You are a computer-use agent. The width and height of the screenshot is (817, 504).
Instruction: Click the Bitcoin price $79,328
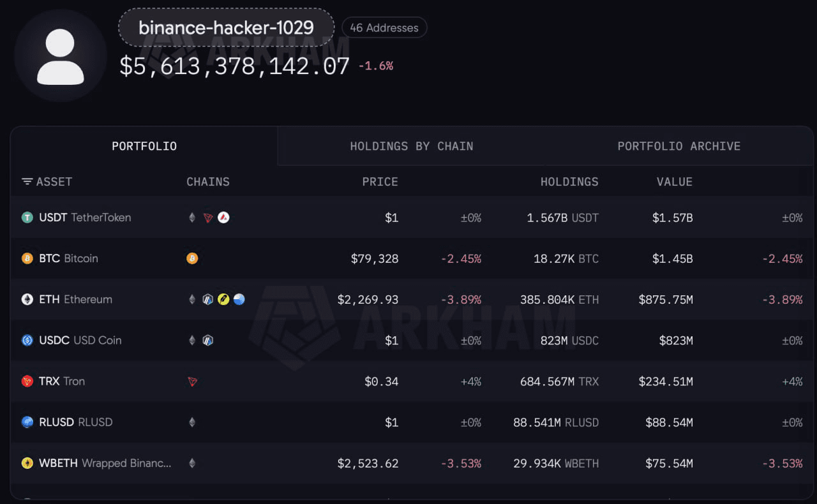(x=375, y=258)
